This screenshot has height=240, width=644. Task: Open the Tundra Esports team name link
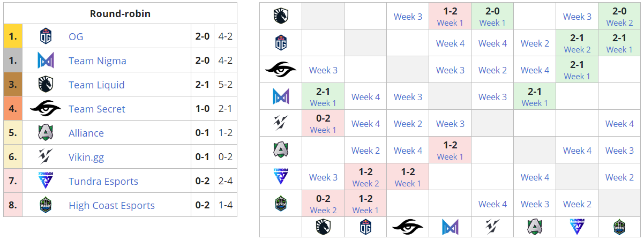pyautogui.click(x=103, y=181)
